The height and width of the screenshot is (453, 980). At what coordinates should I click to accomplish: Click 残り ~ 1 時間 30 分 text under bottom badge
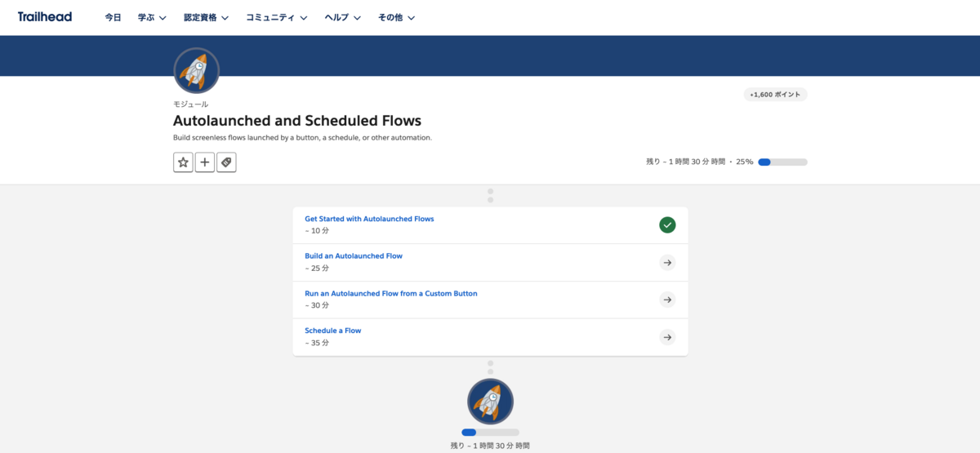(x=490, y=446)
